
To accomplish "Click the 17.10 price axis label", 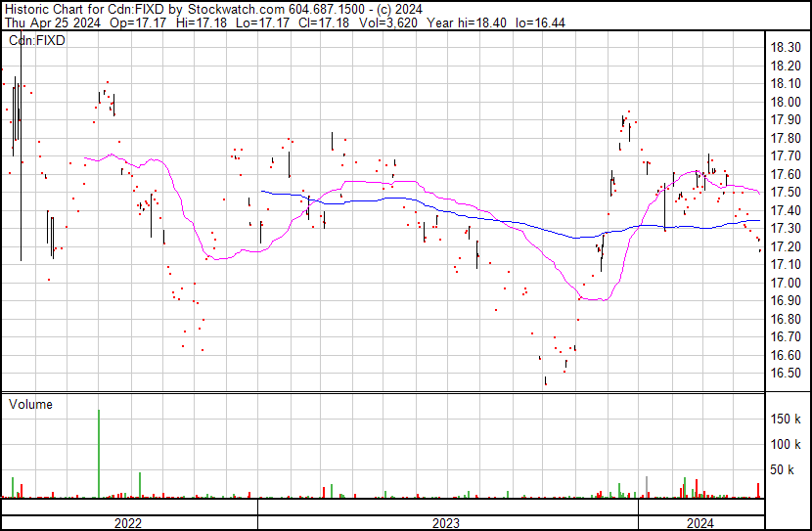I will 786,265.
